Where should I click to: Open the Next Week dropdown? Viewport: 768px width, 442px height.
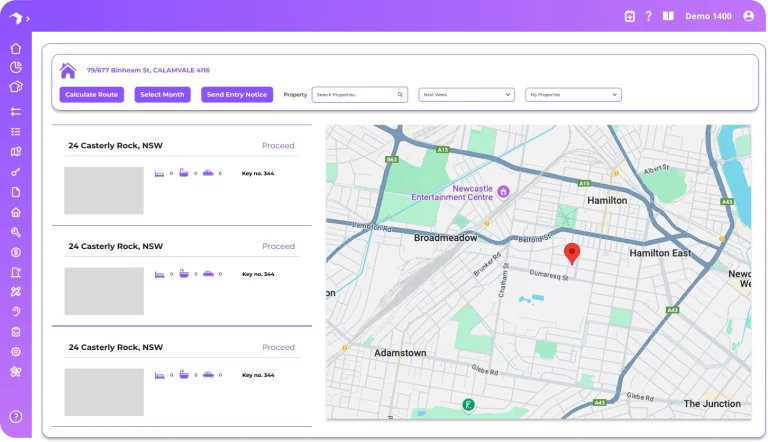(x=466, y=95)
